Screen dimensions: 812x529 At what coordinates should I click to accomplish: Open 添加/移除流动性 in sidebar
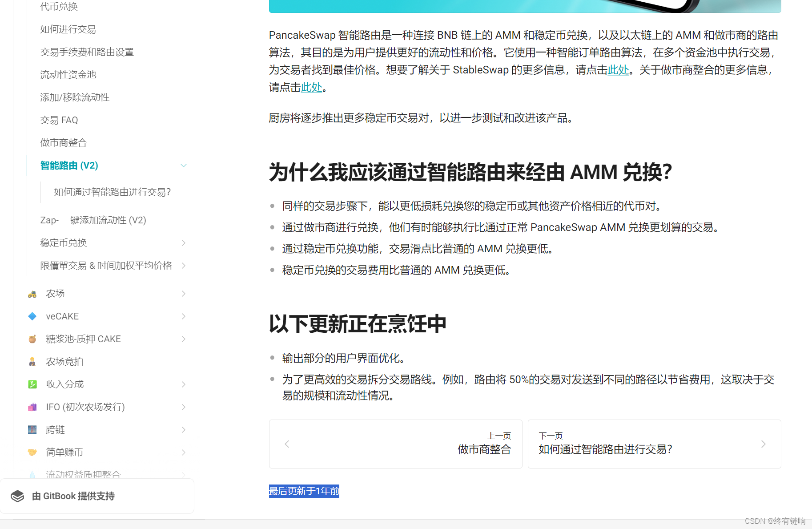click(75, 97)
